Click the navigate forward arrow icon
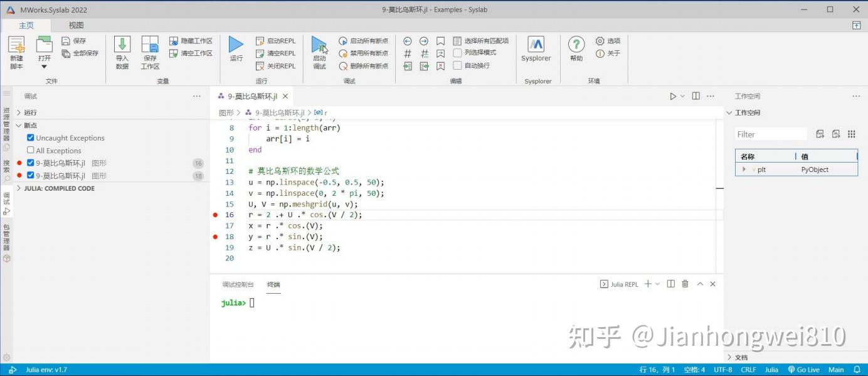Viewport: 868px width, 376px height. point(424,41)
